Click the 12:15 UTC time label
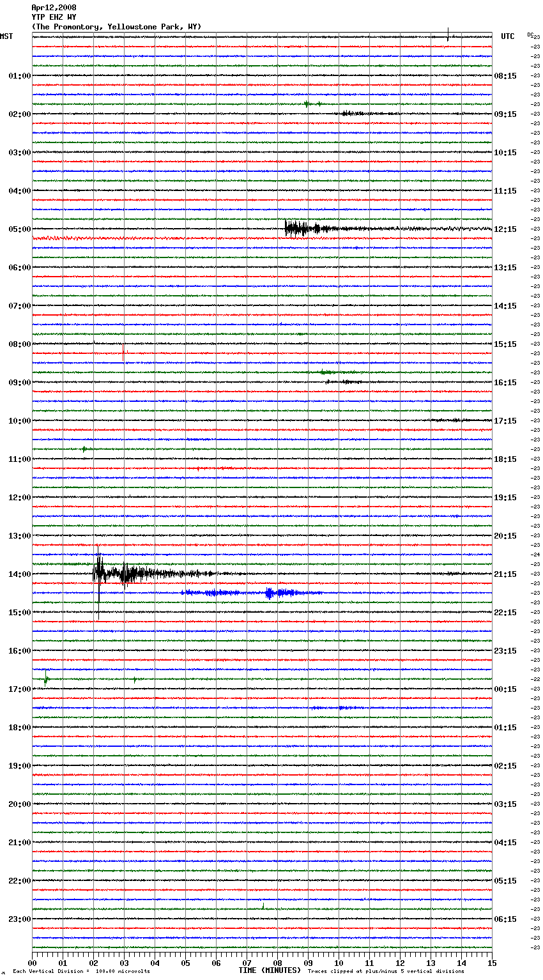The image size is (543, 980). tap(505, 229)
